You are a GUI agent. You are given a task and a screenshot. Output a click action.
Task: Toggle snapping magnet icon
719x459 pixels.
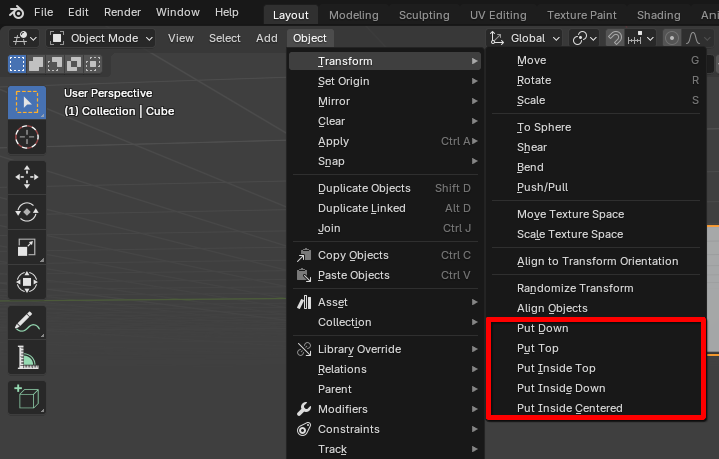click(x=615, y=38)
